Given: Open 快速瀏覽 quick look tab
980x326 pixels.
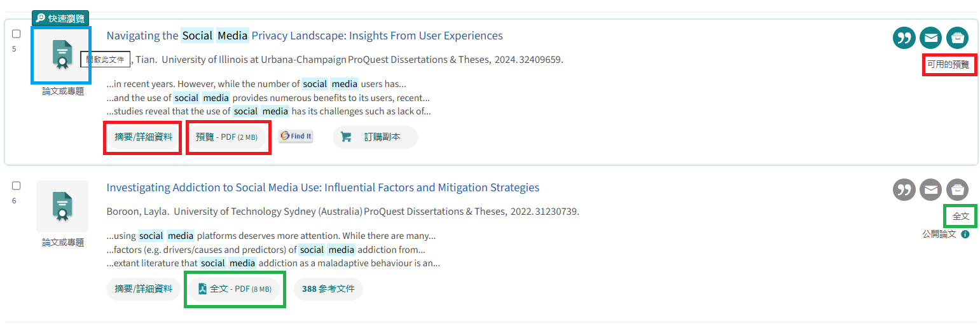Looking at the screenshot, I should (60, 18).
